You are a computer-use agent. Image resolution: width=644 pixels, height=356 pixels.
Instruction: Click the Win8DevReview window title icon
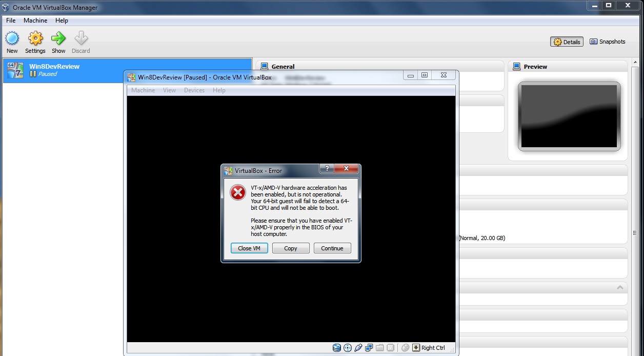point(131,77)
